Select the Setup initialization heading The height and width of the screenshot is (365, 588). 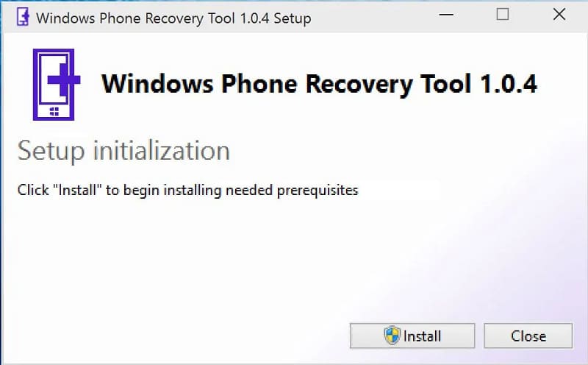[x=123, y=151]
